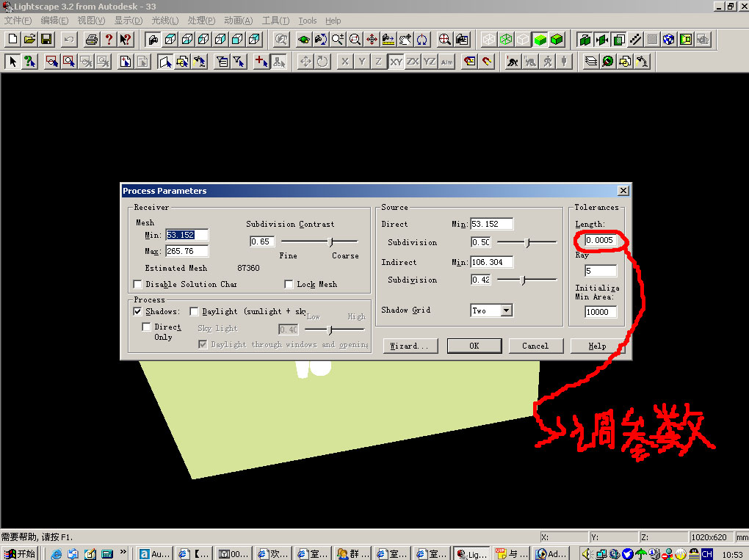This screenshot has width=749, height=560.
Task: Click the black arrow Select tool
Action: pos(13,61)
